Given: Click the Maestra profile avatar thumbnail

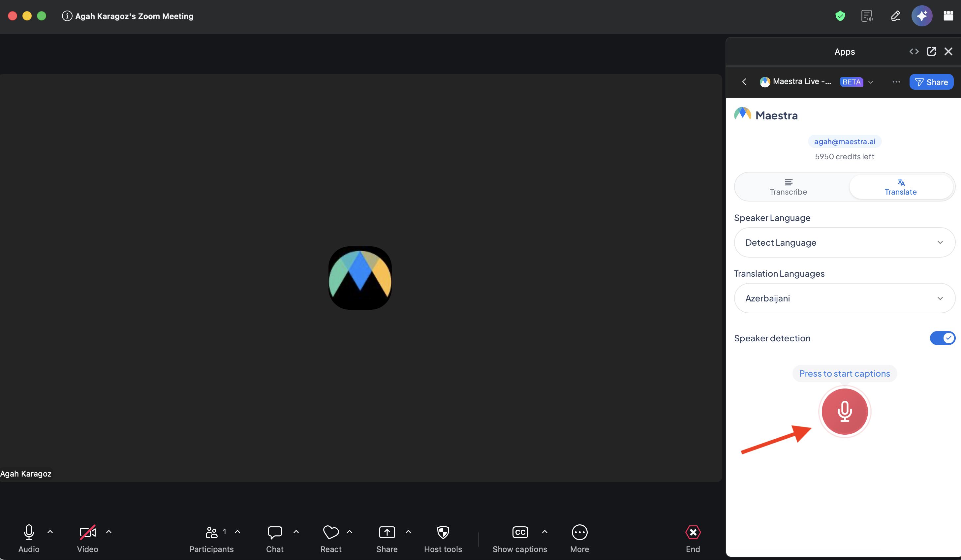Looking at the screenshot, I should coord(360,278).
